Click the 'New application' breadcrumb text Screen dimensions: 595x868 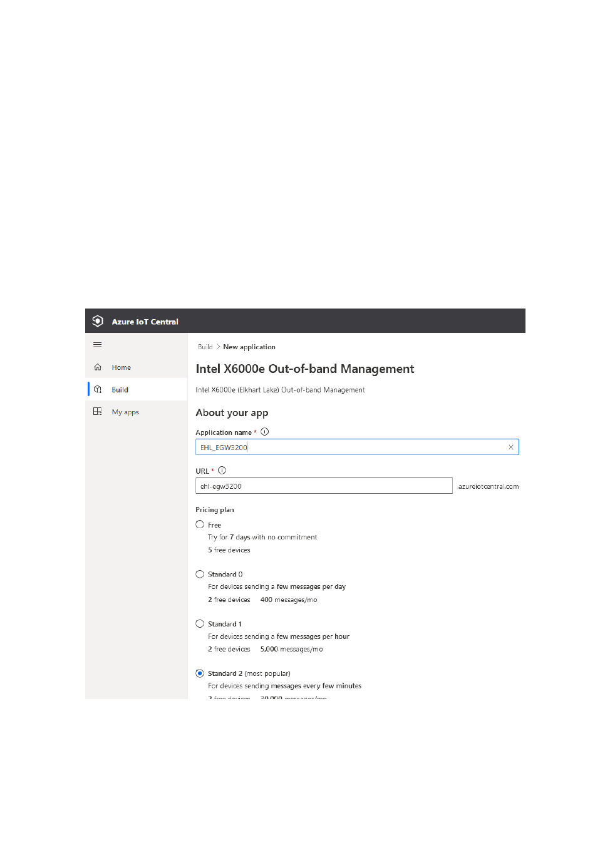[x=249, y=347]
